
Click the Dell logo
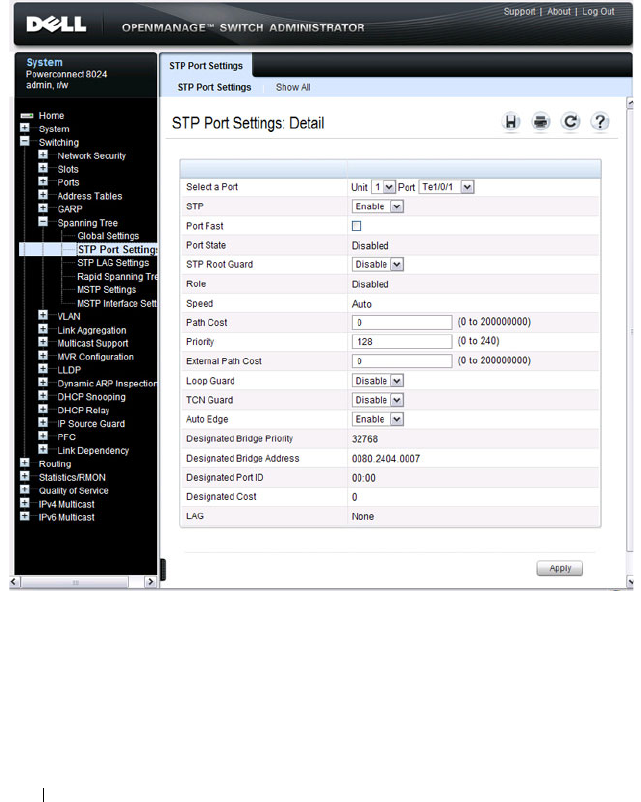pos(56,24)
